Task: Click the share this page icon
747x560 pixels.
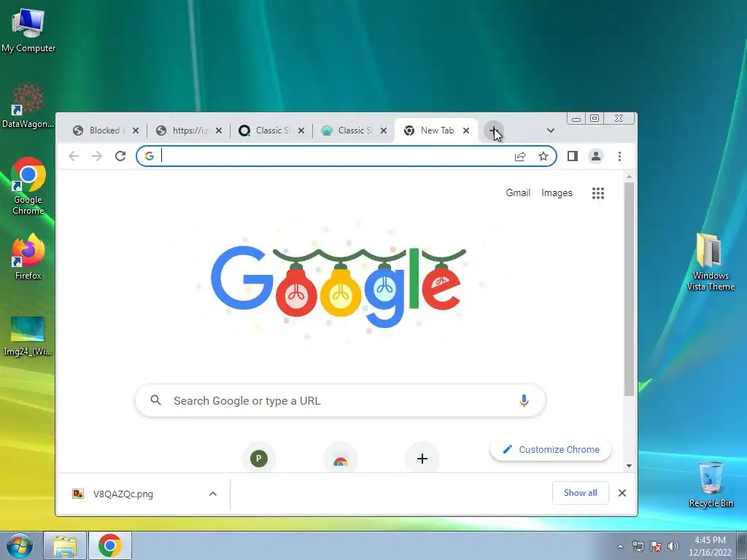Action: tap(519, 156)
